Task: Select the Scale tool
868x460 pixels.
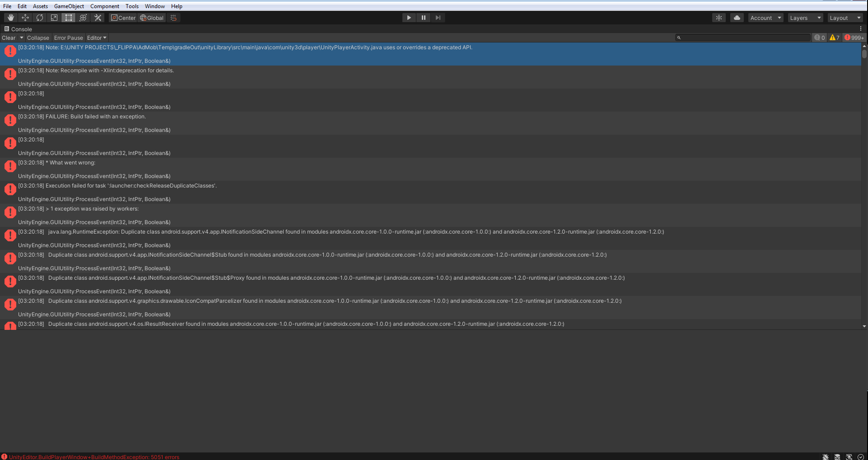Action: coord(54,17)
